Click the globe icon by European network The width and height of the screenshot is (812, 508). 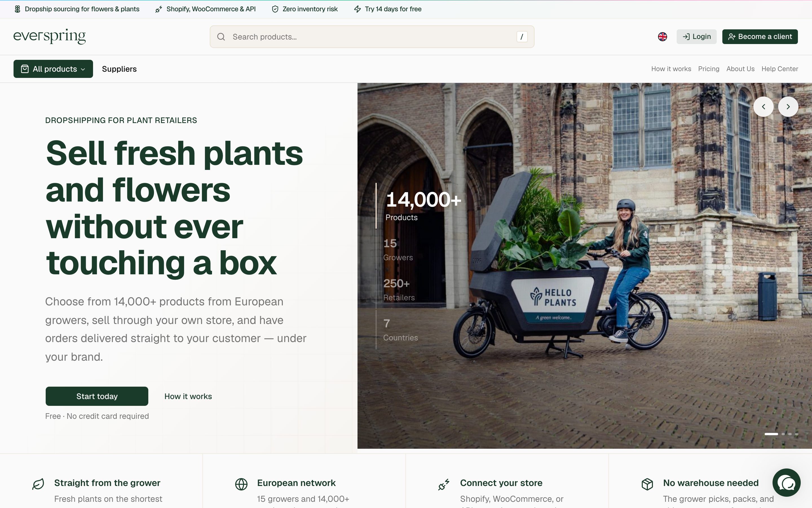(241, 484)
